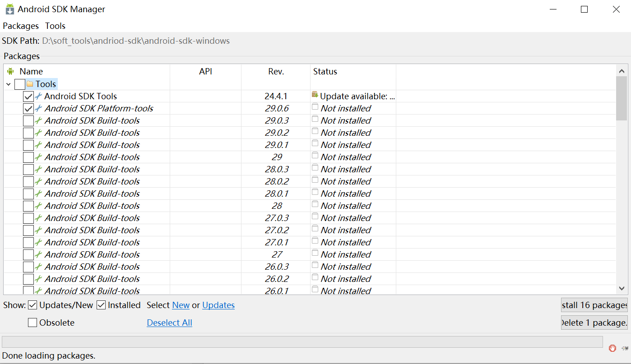631x364 pixels.
Task: Open the log via the Android log icon bottom-right
Action: 625,348
